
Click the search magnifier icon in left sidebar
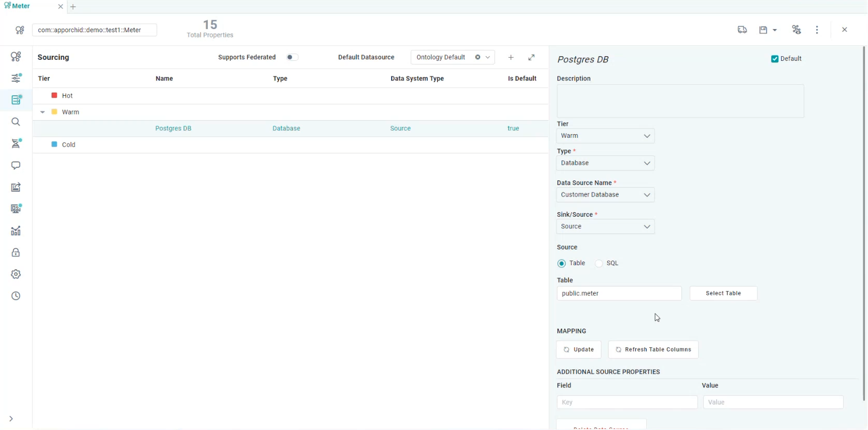(16, 122)
